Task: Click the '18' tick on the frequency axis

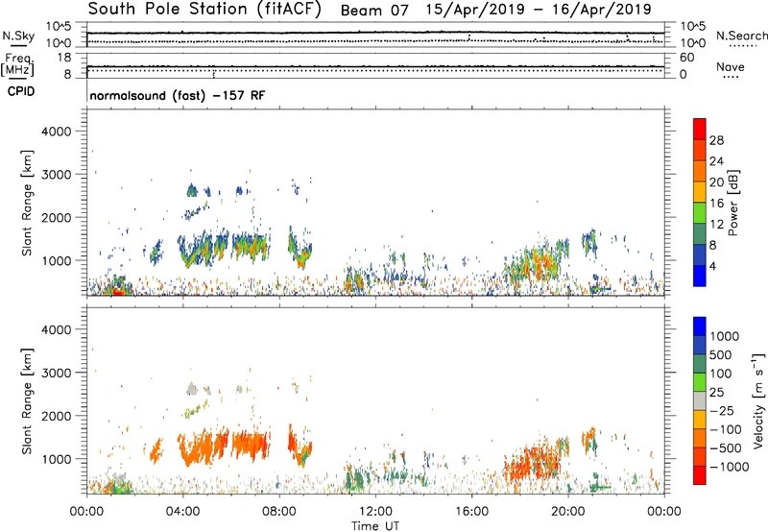Action: point(64,58)
